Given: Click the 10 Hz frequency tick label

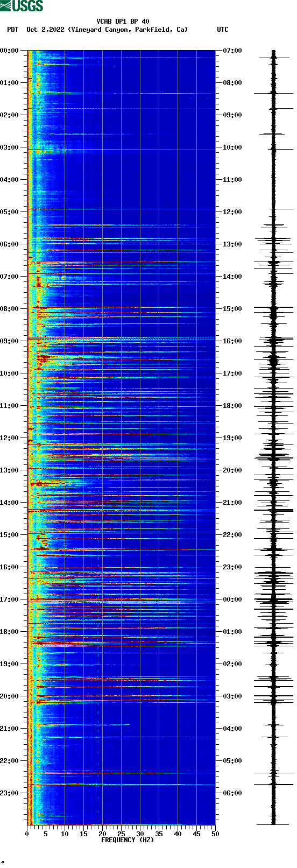Looking at the screenshot, I should [x=65, y=834].
